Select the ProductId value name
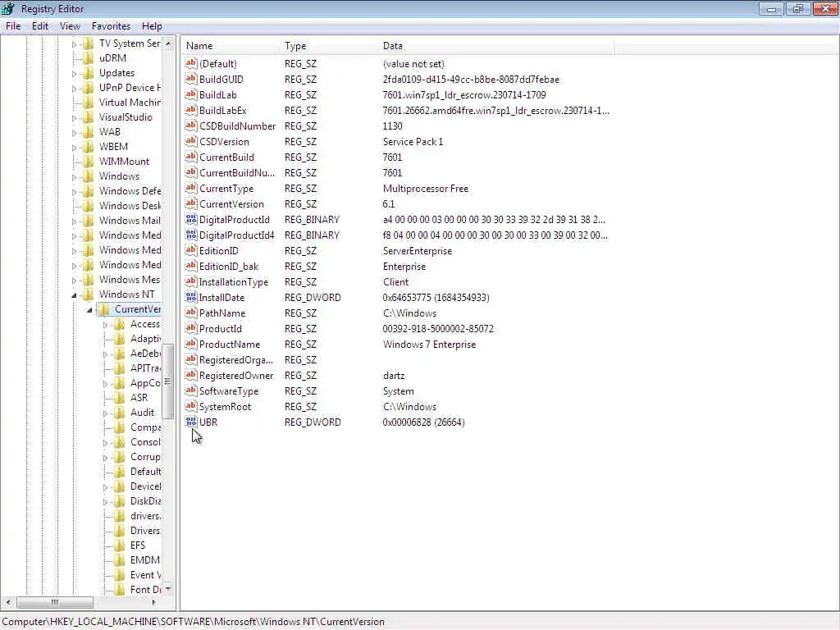Screen dimensions: 840x630 tap(221, 328)
